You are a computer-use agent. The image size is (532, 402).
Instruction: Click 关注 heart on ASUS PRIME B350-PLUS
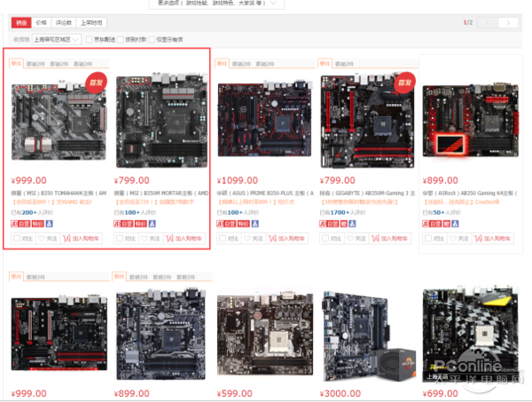[x=254, y=239]
